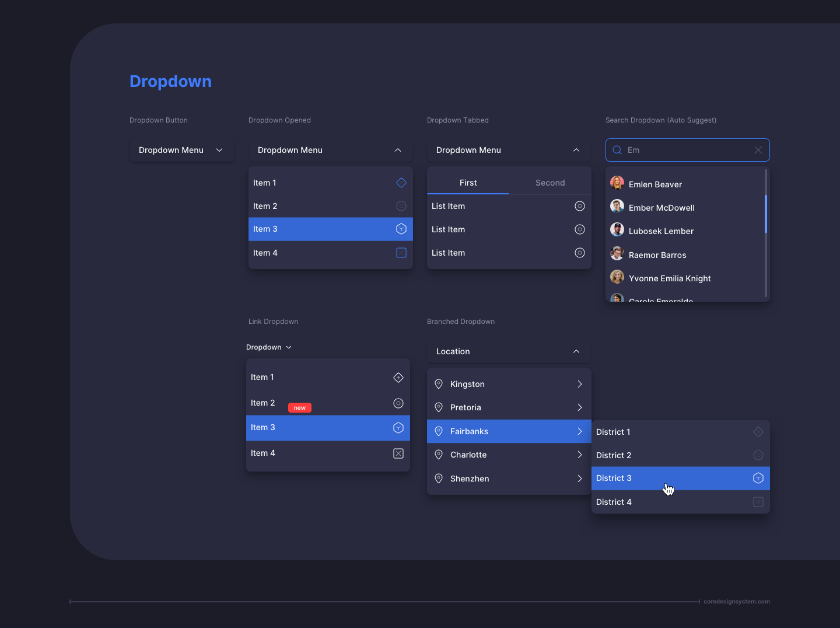Click Emlen Beaver's avatar
840x628 pixels.
(x=617, y=183)
